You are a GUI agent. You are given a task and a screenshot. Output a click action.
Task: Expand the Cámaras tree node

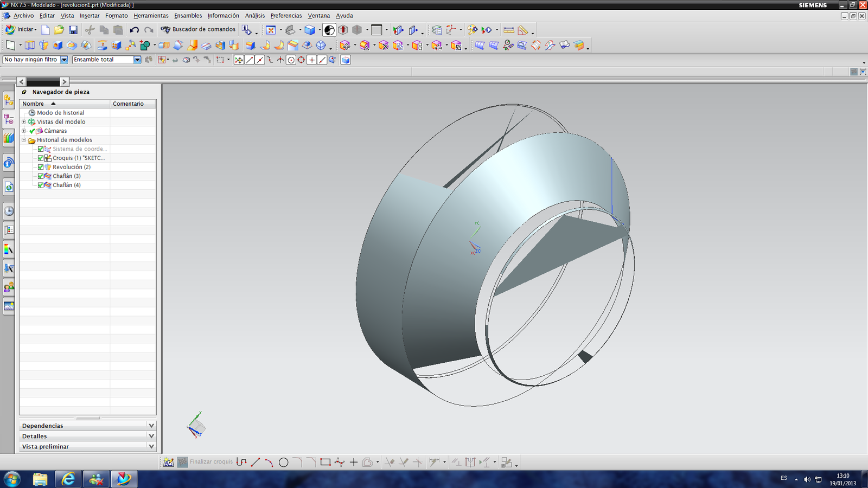(x=24, y=131)
